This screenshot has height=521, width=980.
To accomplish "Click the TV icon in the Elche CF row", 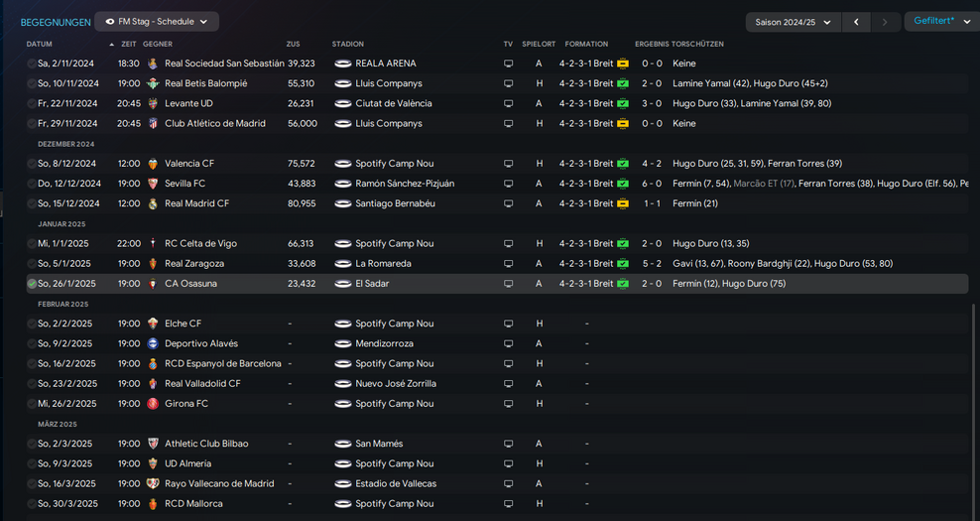I will point(509,324).
